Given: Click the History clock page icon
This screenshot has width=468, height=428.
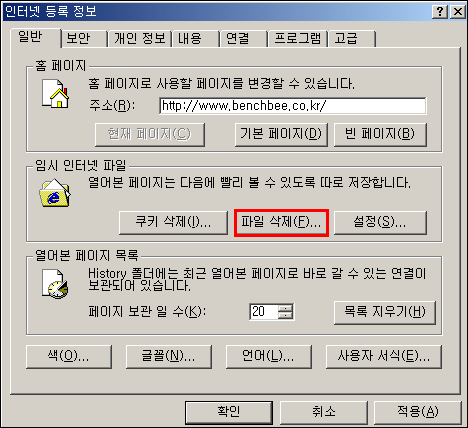Looking at the screenshot, I should [x=55, y=284].
